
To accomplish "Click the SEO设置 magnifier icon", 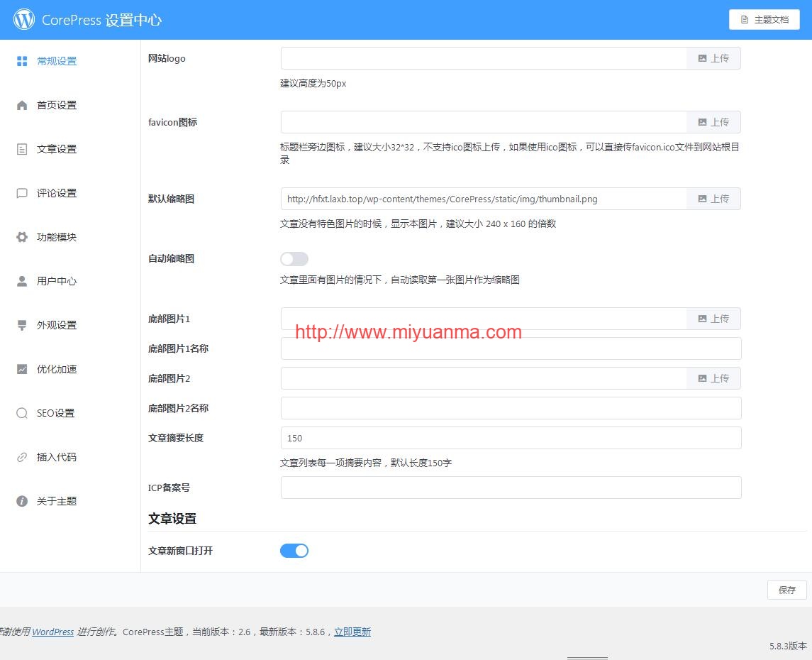I will [22, 414].
